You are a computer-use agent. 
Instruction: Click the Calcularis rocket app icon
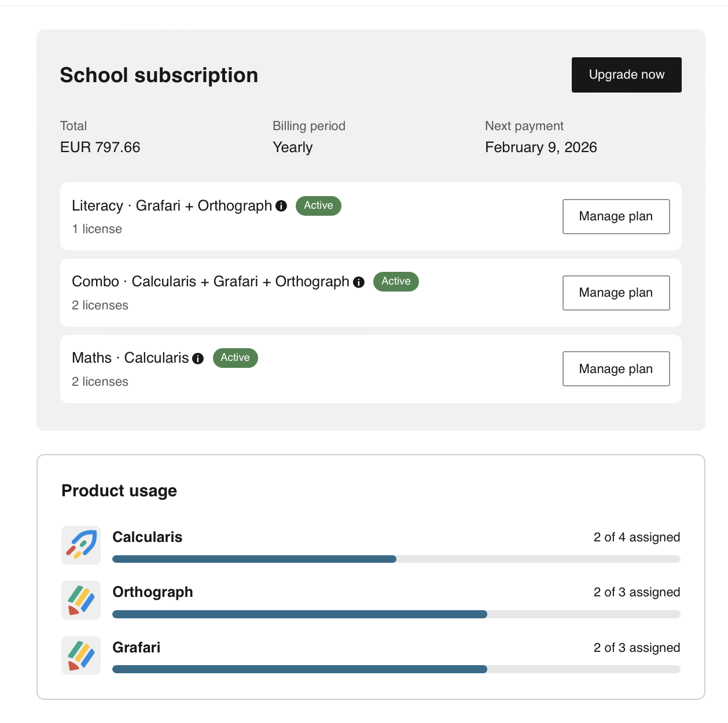pyautogui.click(x=81, y=545)
